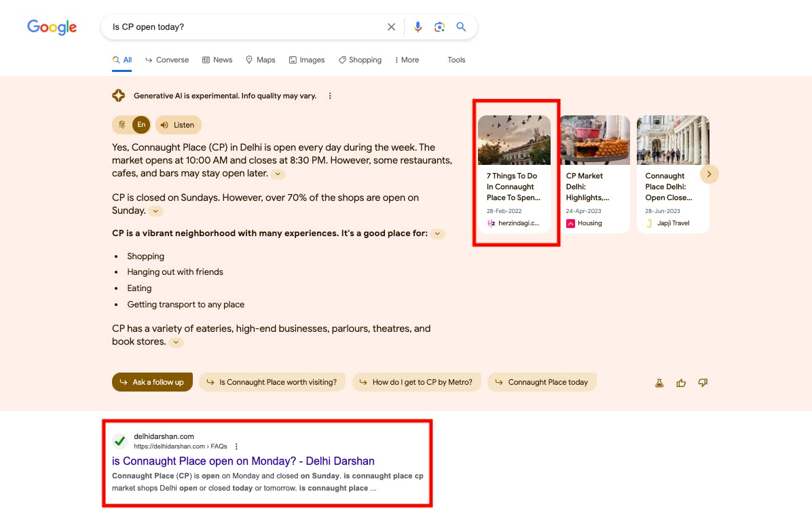Click the 'Ask a follow up' button
This screenshot has width=812, height=513.
click(152, 382)
